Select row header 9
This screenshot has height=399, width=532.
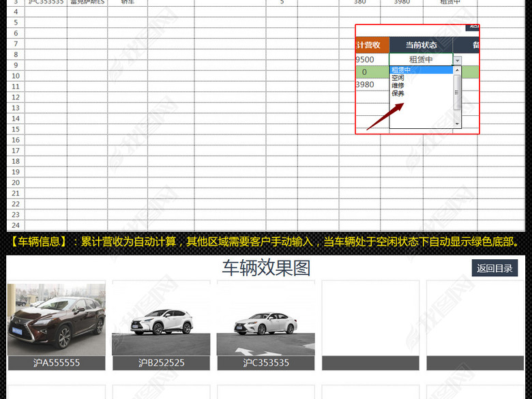click(x=16, y=65)
